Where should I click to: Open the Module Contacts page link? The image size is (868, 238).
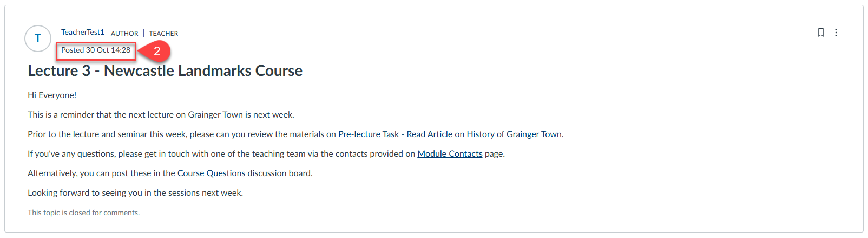click(450, 154)
